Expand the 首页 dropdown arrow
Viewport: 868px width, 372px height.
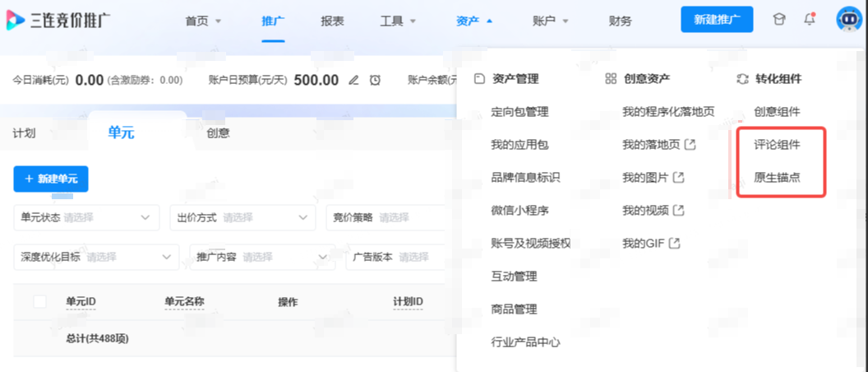click(x=218, y=21)
